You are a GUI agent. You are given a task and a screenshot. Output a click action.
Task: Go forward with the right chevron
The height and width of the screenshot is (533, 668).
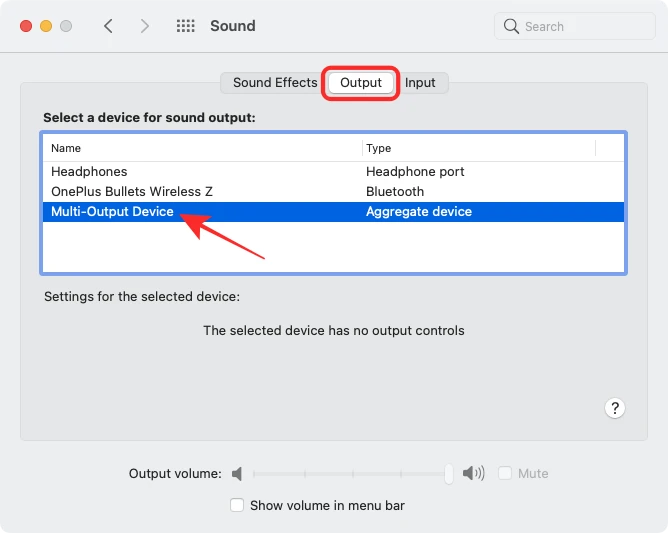point(145,26)
